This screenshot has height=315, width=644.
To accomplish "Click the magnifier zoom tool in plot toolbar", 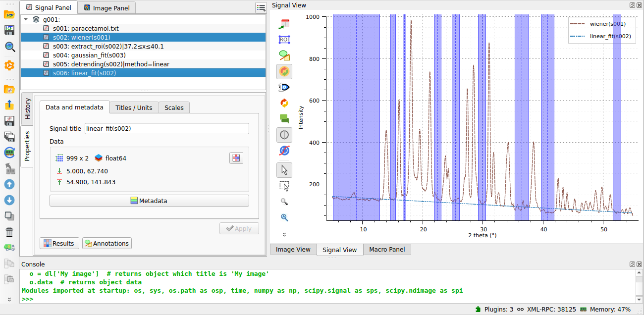I will (x=284, y=202).
